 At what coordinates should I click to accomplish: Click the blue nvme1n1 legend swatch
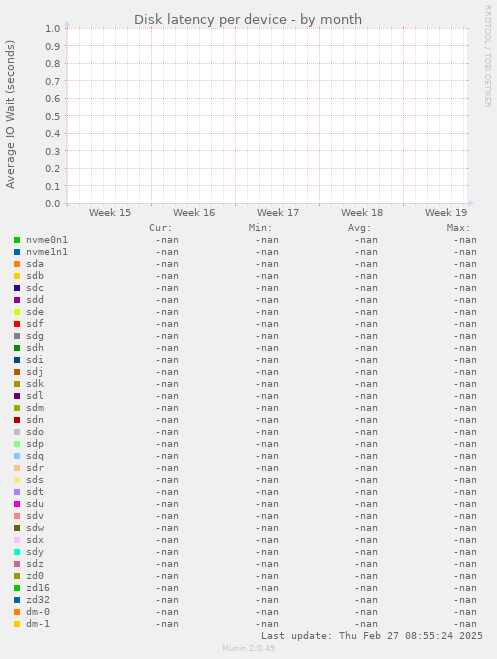pyautogui.click(x=17, y=252)
